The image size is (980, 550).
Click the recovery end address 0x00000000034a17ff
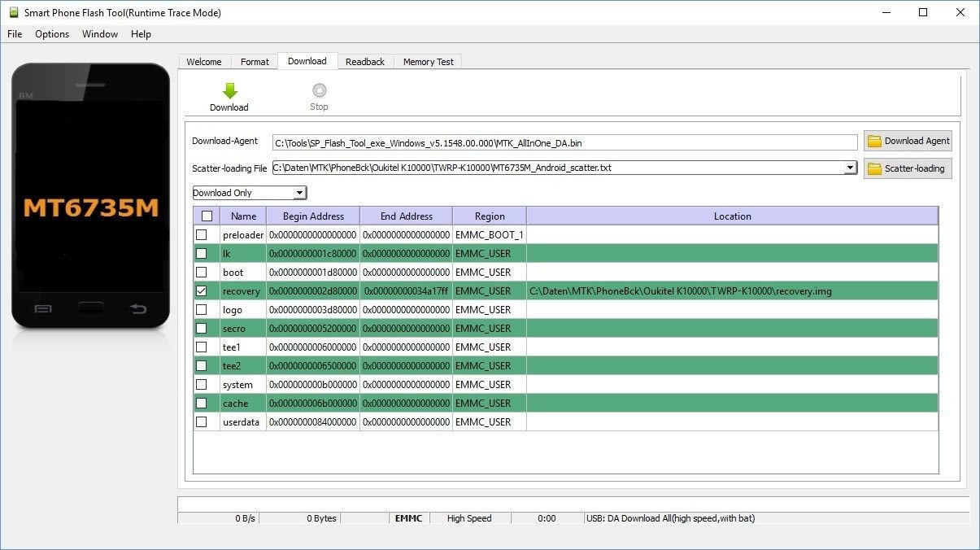(x=407, y=290)
